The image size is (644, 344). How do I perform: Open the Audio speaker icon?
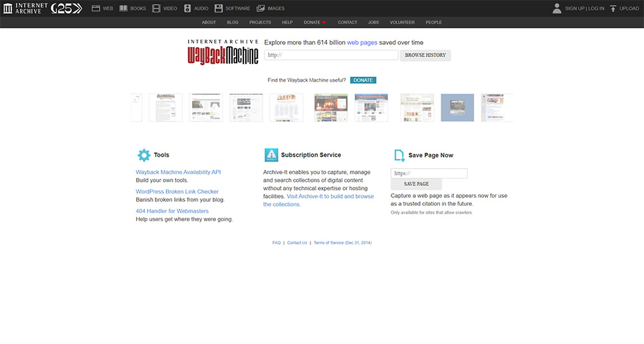coord(187,8)
